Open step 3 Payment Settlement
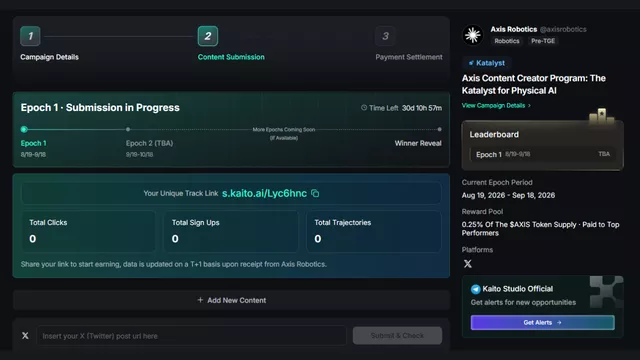Viewport: 640px width, 360px height. (385, 36)
